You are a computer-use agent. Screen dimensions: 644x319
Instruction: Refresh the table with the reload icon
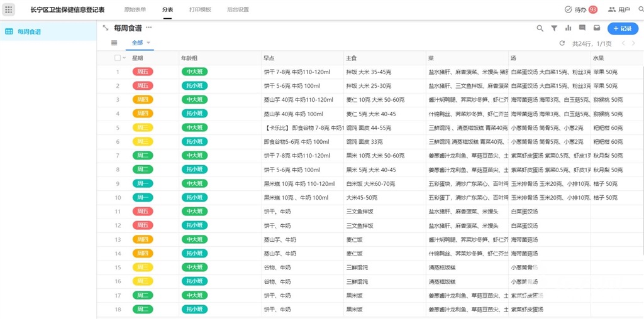point(562,43)
